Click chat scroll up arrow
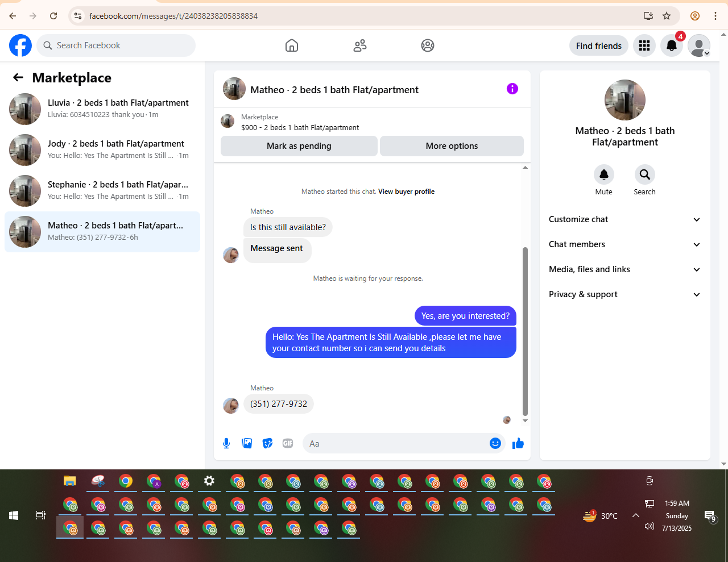Screen dimensions: 728x562 coord(525,168)
